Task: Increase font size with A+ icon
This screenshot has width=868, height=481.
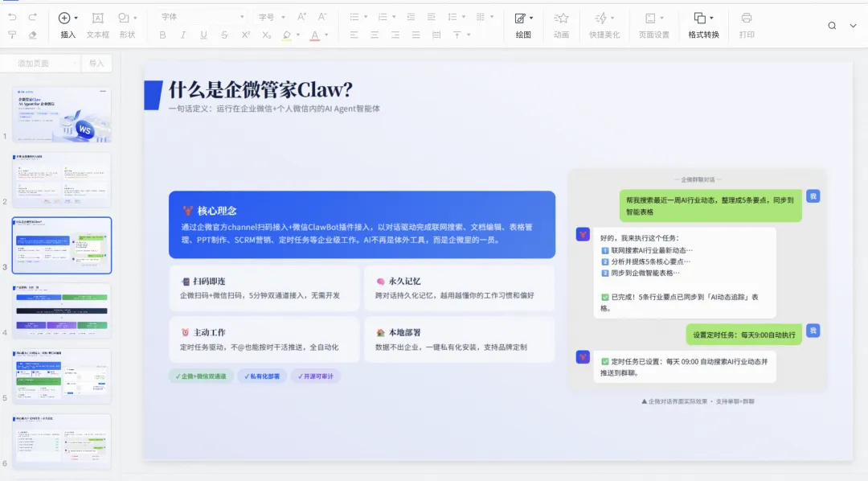Action: point(301,17)
